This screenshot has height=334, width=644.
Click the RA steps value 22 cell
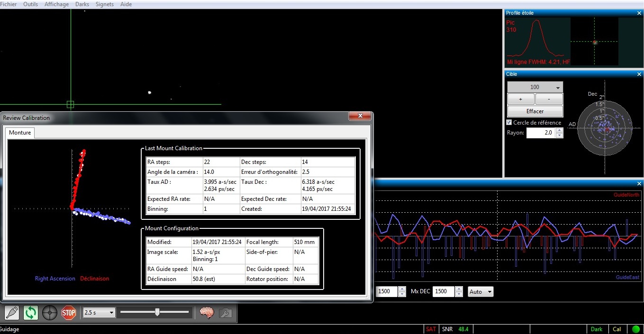tap(221, 162)
